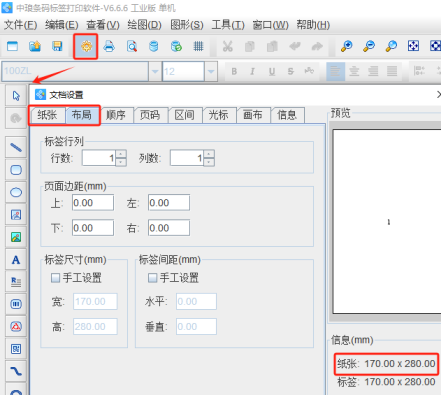442x396 pixels.
Task: Click the save floppy disk icon
Action: [57, 46]
